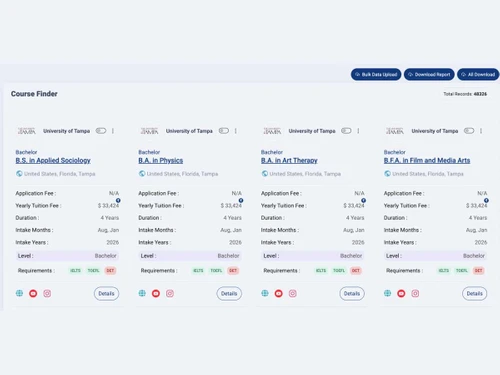500x375 pixels.
Task: Click TOEFL requirement tag on Art Therapy card
Action: click(x=339, y=270)
